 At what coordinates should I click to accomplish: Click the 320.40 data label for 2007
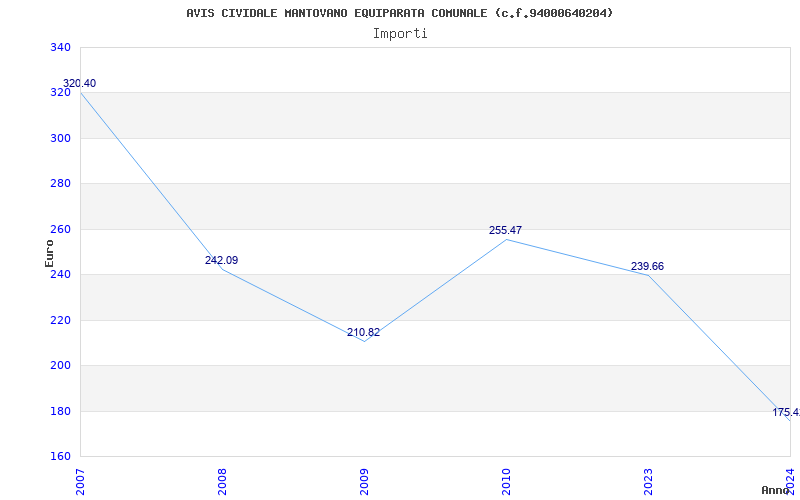[79, 83]
